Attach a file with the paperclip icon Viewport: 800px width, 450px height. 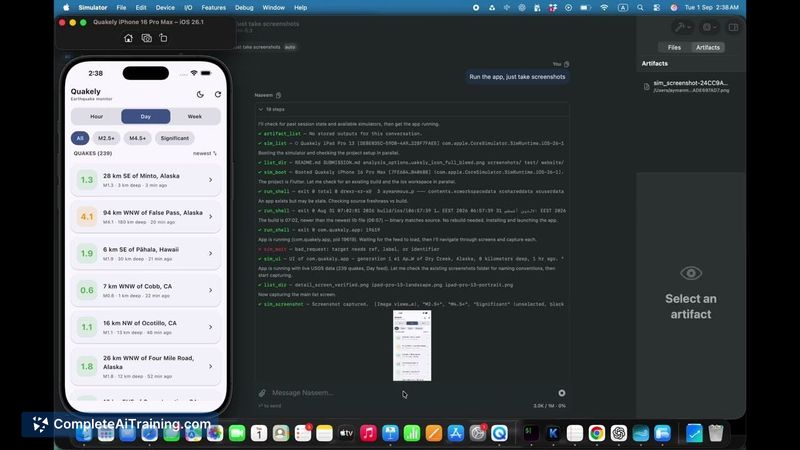point(262,393)
